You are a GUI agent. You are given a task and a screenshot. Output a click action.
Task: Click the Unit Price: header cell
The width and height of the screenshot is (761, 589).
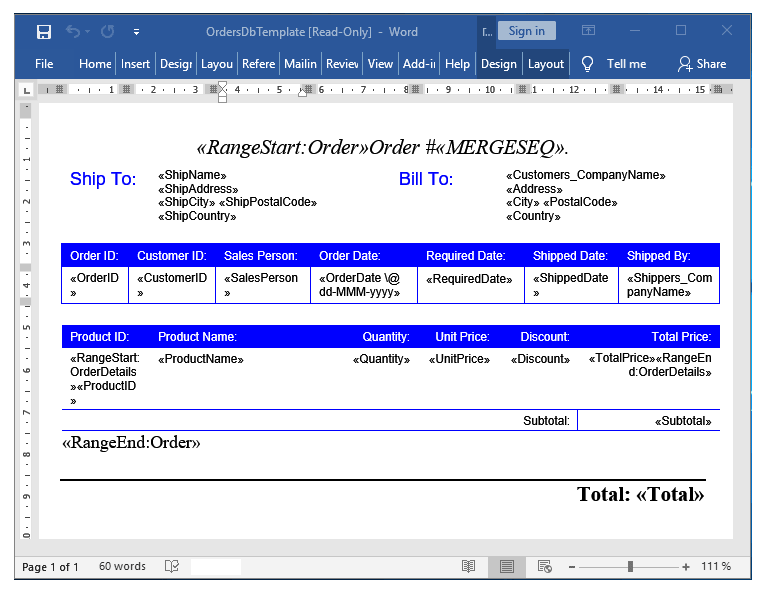pyautogui.click(x=462, y=337)
